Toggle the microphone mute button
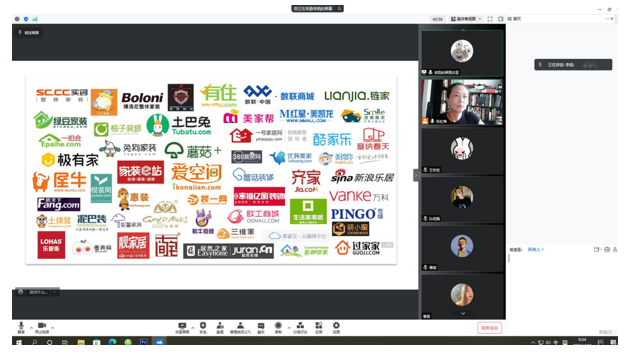Viewport: 640px width, 360px height. click(x=21, y=327)
